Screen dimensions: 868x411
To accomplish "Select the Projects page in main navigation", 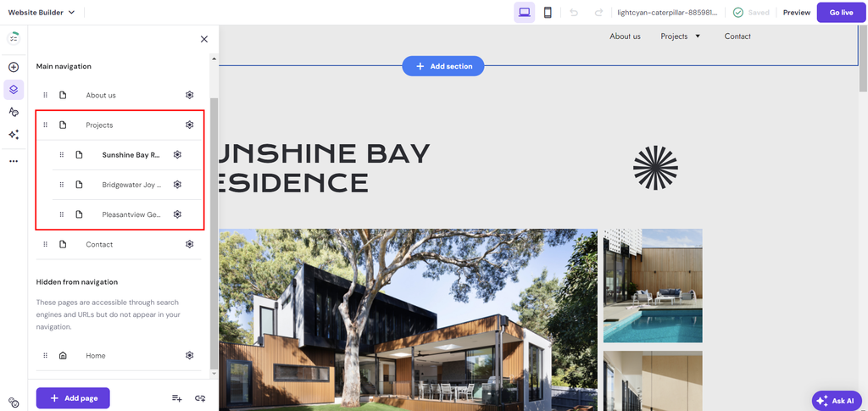I will 99,125.
